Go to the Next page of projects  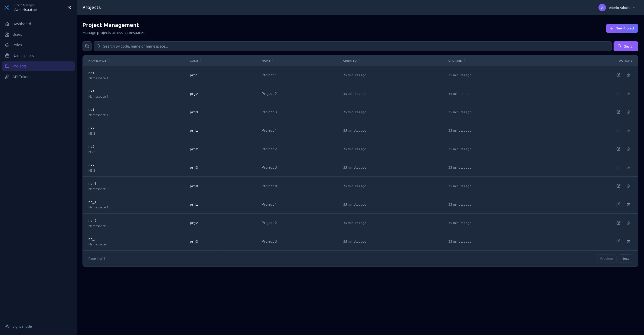(x=625, y=258)
